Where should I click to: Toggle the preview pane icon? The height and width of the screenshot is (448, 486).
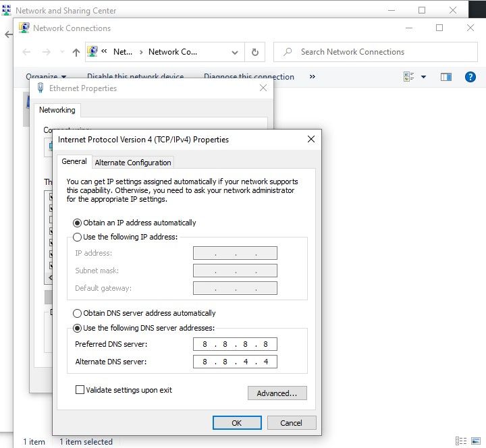point(446,77)
